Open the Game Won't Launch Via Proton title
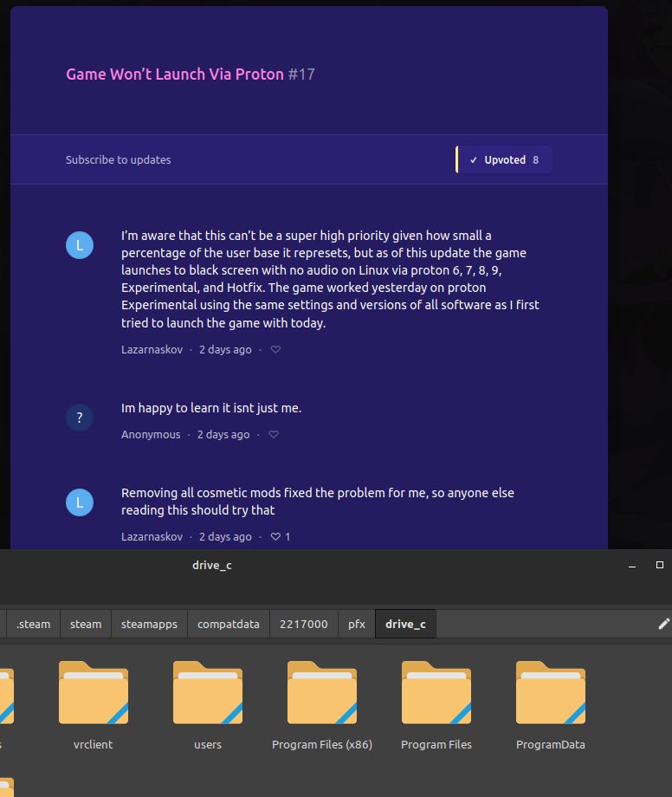Image resolution: width=672 pixels, height=797 pixels. pyautogui.click(x=175, y=75)
